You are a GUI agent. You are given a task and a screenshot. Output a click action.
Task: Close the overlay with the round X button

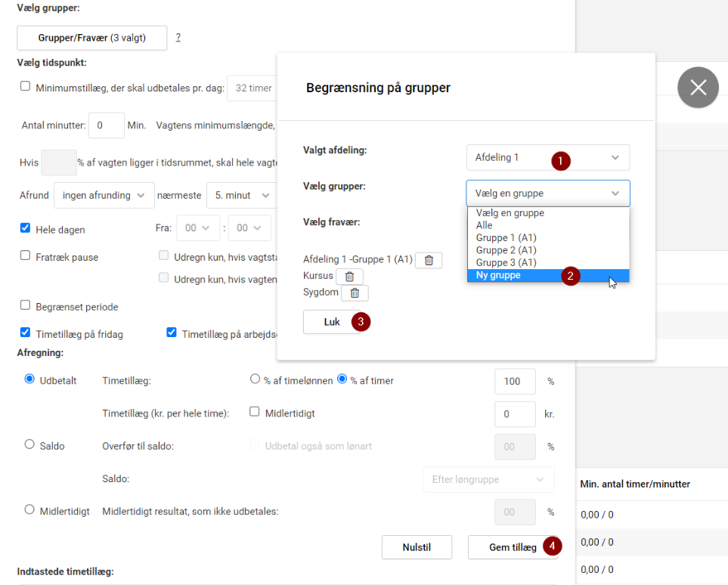tap(697, 87)
